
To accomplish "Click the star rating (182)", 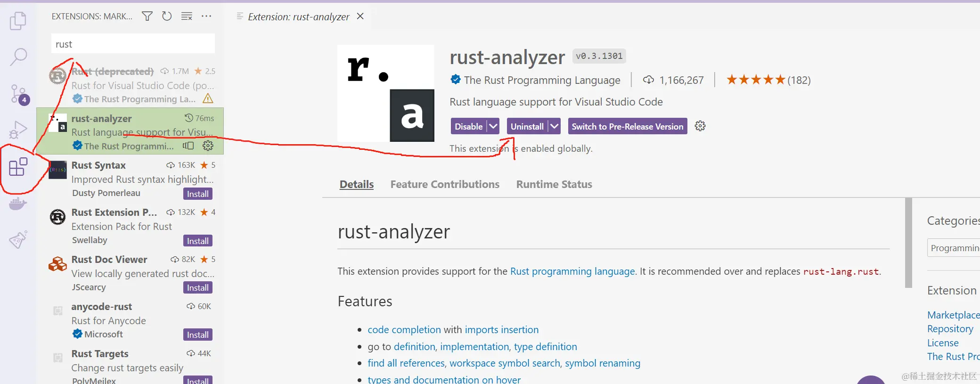I will pos(768,80).
